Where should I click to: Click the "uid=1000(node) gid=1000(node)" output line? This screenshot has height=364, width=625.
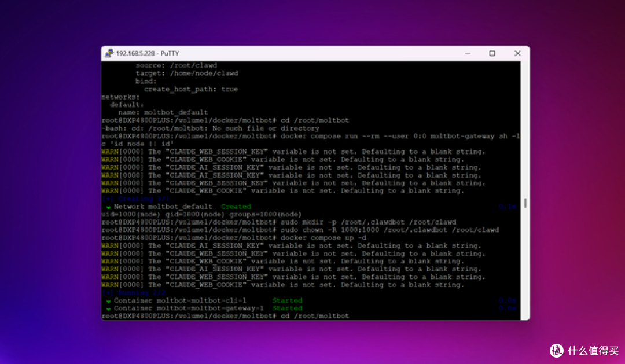coord(201,215)
